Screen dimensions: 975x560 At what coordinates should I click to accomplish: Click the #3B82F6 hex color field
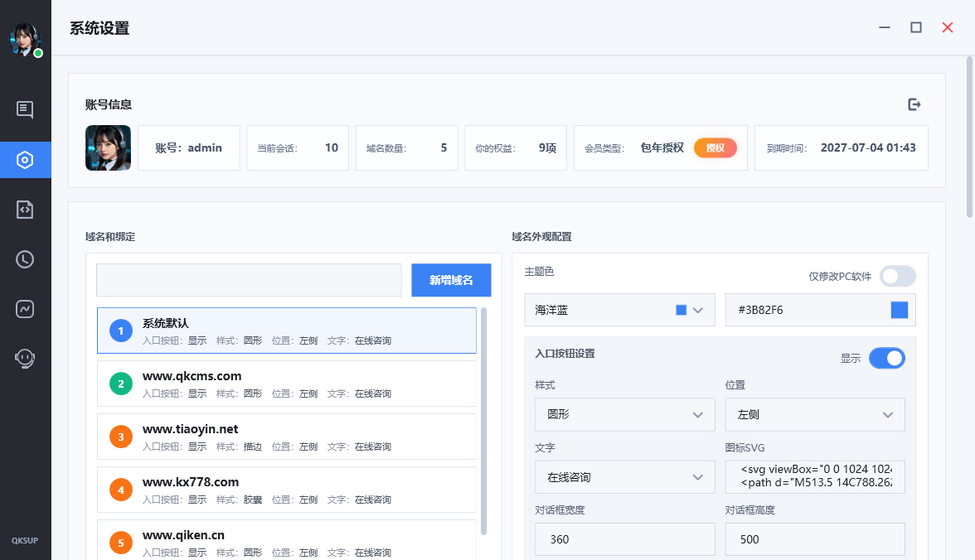820,310
